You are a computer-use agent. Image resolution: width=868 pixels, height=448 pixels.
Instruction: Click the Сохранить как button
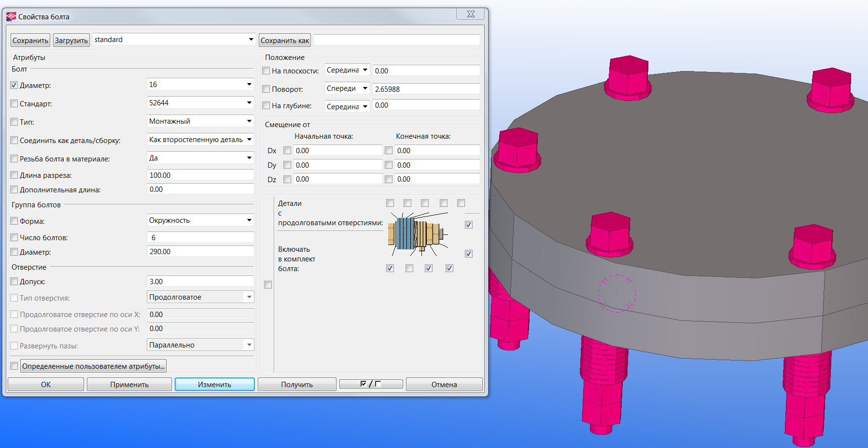click(285, 40)
